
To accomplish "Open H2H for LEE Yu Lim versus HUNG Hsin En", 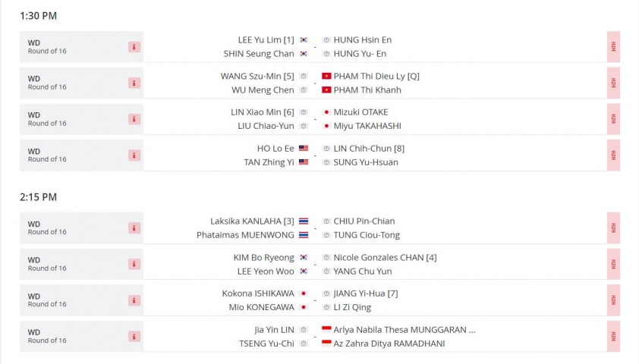I will coord(613,47).
